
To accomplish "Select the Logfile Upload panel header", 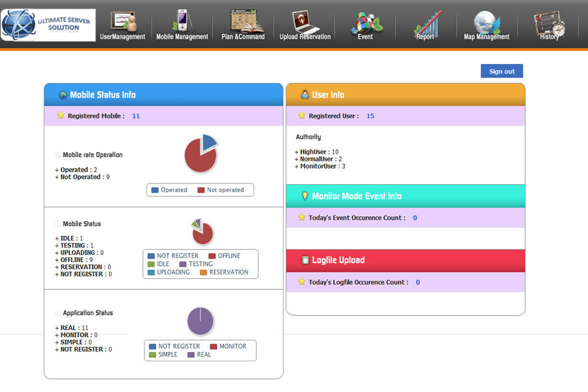I will [405, 260].
